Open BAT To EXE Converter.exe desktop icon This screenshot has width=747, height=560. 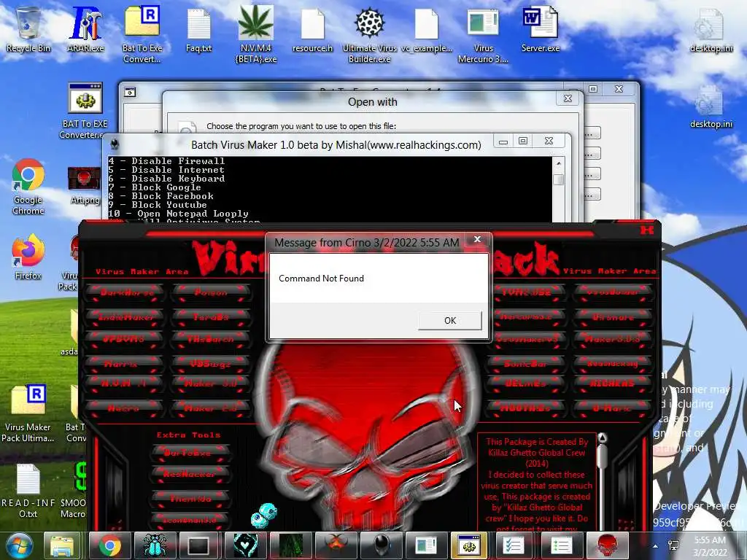pos(85,111)
